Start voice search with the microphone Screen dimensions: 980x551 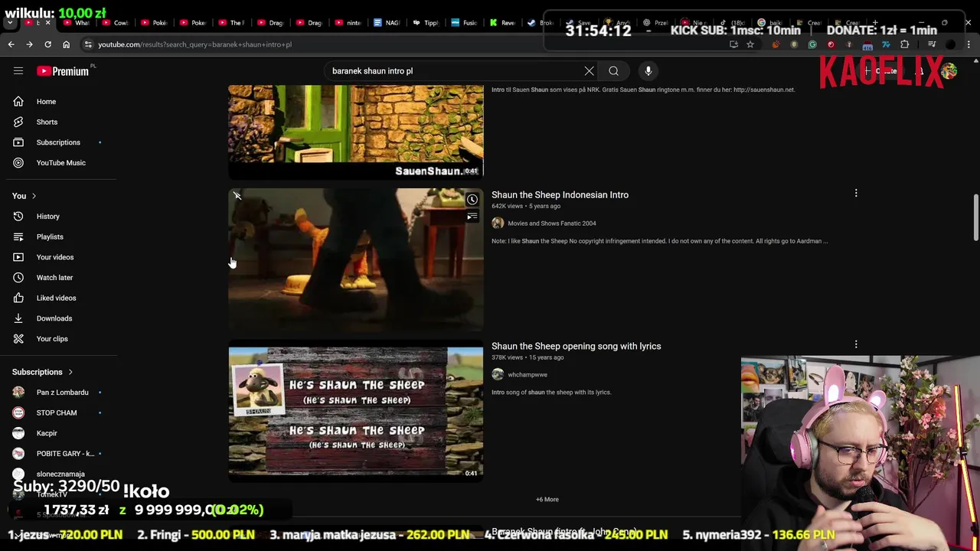click(x=648, y=71)
